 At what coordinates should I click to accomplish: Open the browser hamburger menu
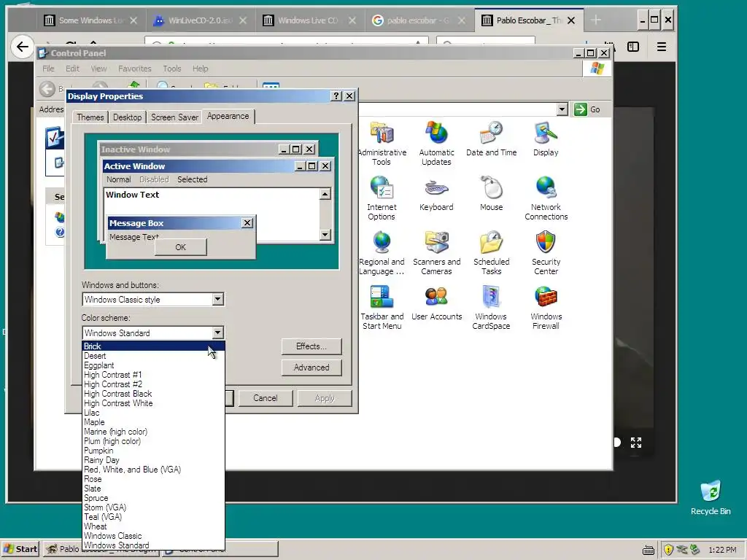(661, 47)
